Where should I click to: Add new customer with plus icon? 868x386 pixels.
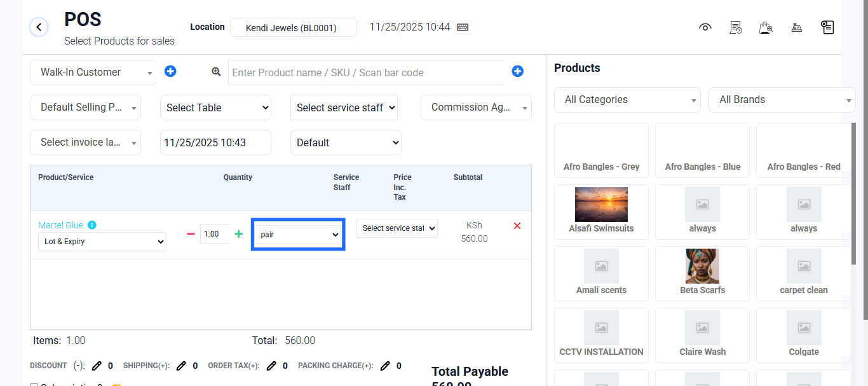(x=170, y=71)
